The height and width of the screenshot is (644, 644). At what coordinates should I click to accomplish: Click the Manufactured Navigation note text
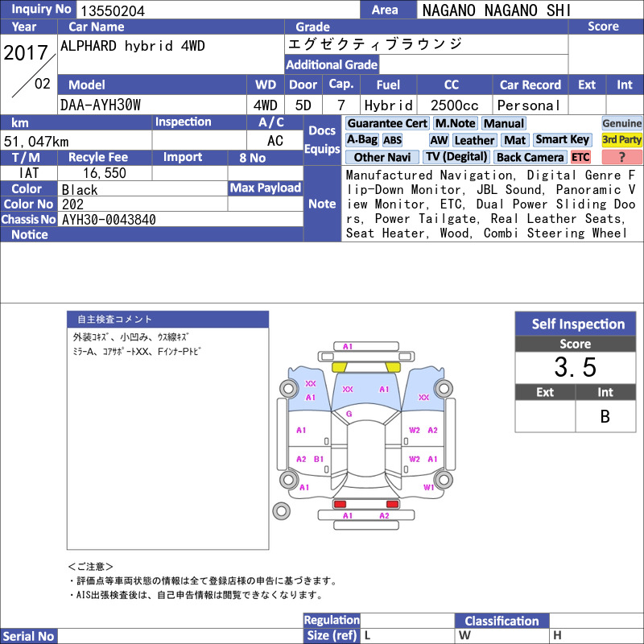tap(491, 204)
